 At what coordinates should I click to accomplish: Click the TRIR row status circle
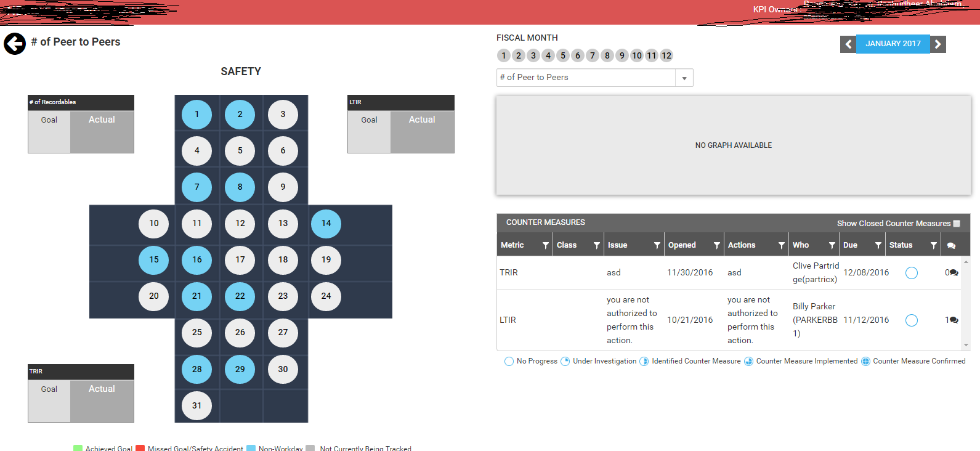(x=912, y=273)
